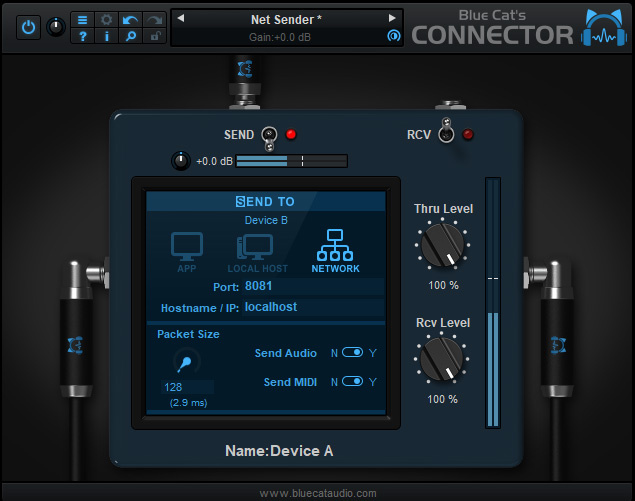Open the info 'i' icon
Screen dimensions: 635x501
[x=107, y=36]
